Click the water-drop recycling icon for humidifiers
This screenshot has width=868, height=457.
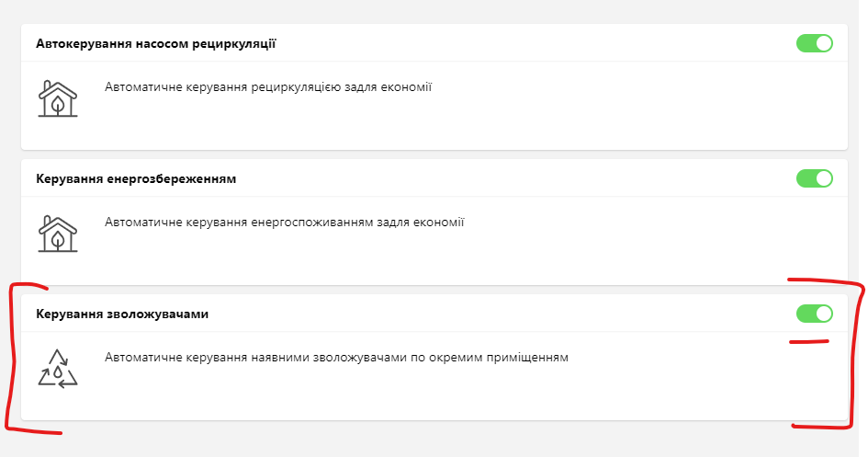pos(58,368)
